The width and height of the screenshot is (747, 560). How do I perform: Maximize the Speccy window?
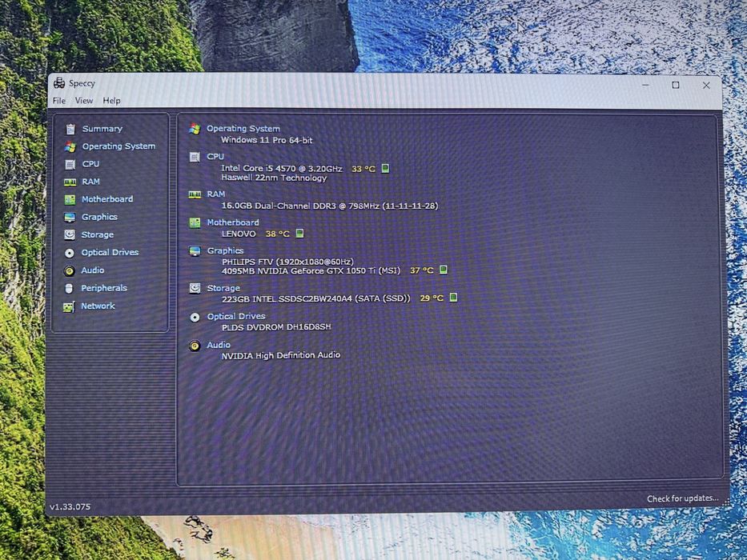[676, 85]
